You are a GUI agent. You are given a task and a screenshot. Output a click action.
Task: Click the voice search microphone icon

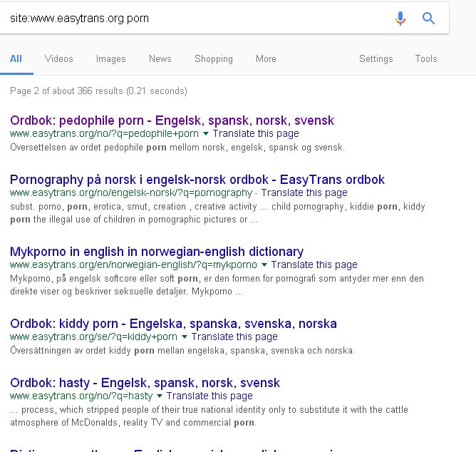click(400, 19)
